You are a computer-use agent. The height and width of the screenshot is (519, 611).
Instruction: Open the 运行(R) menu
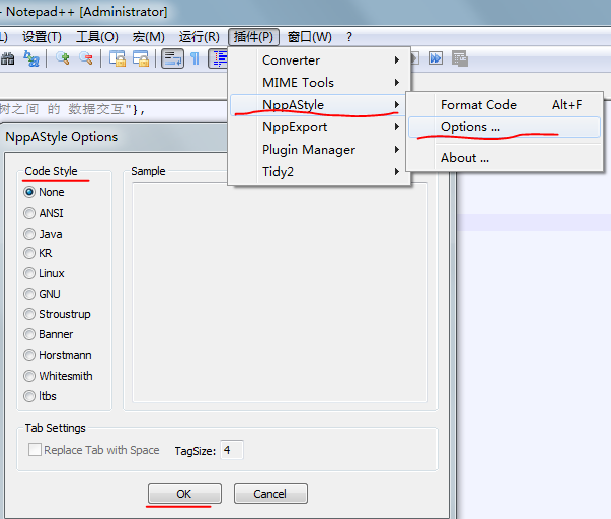tap(199, 37)
